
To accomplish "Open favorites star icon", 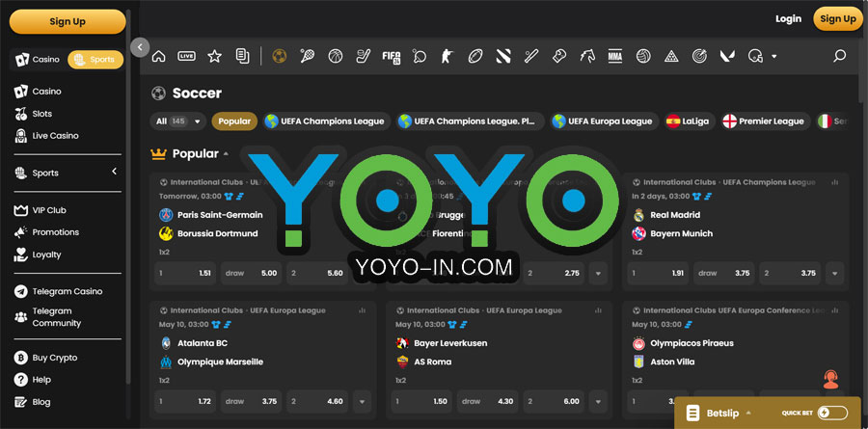I will (214, 56).
